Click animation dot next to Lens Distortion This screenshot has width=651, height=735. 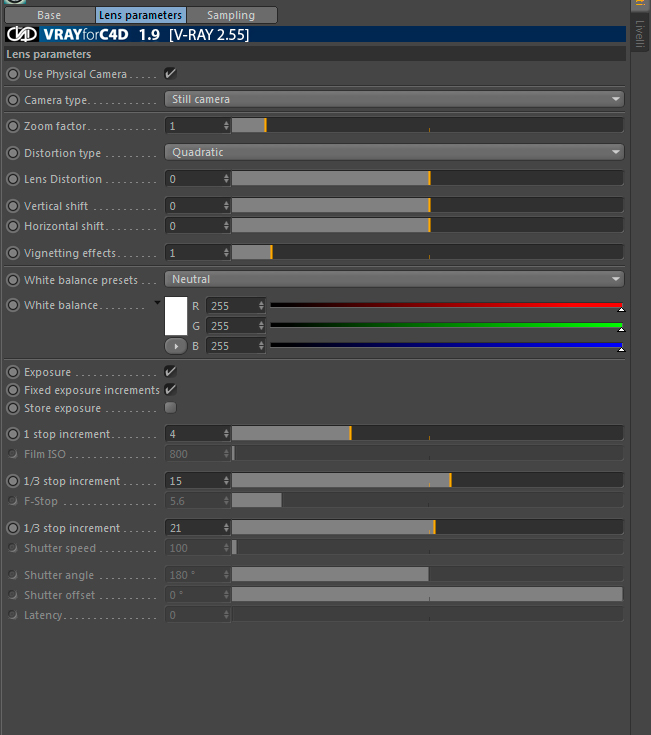click(x=13, y=179)
